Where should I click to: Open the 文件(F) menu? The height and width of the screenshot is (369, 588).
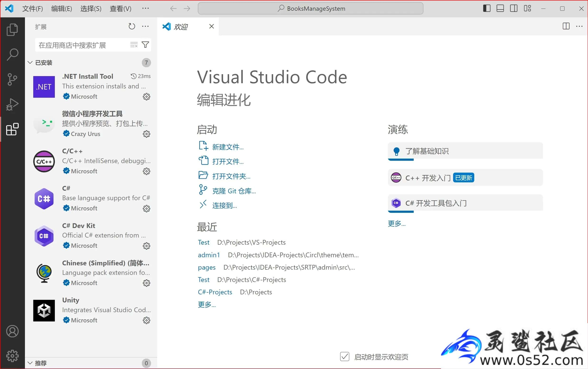33,9
